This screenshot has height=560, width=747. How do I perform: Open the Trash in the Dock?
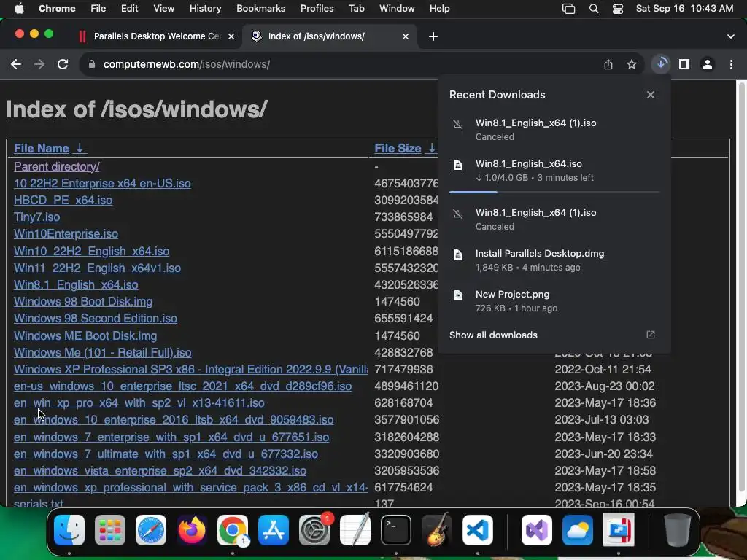click(678, 529)
